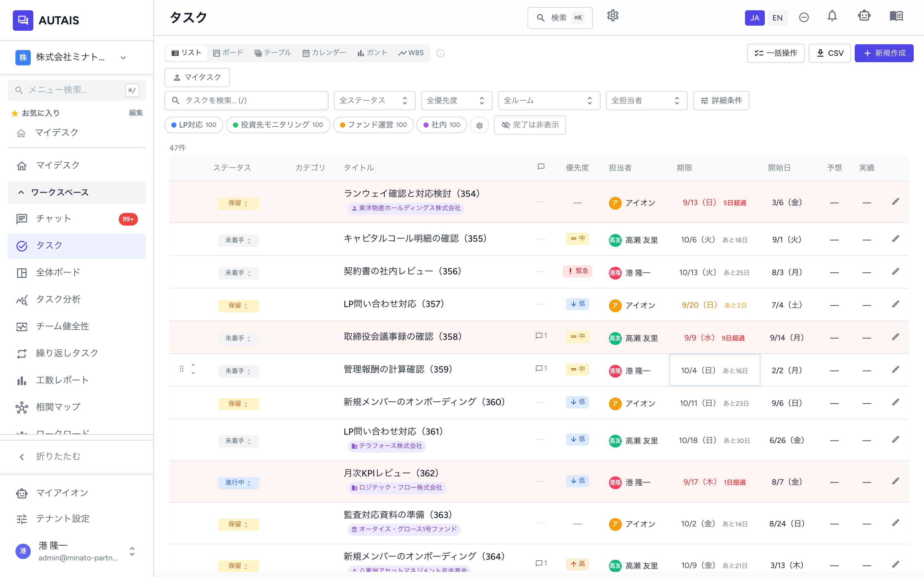Viewport: 924px width, 577px height.
Task: Toggle the LP対応 category filter chip
Action: 193,125
